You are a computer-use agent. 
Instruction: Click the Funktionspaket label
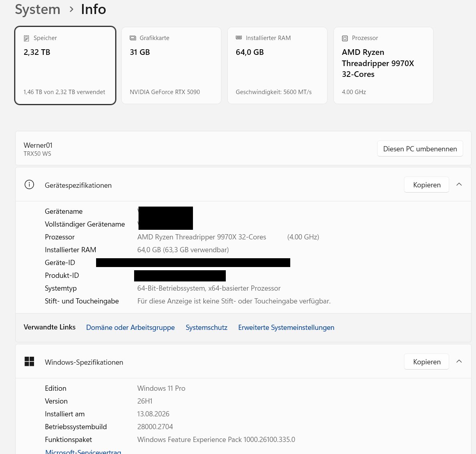pos(68,440)
